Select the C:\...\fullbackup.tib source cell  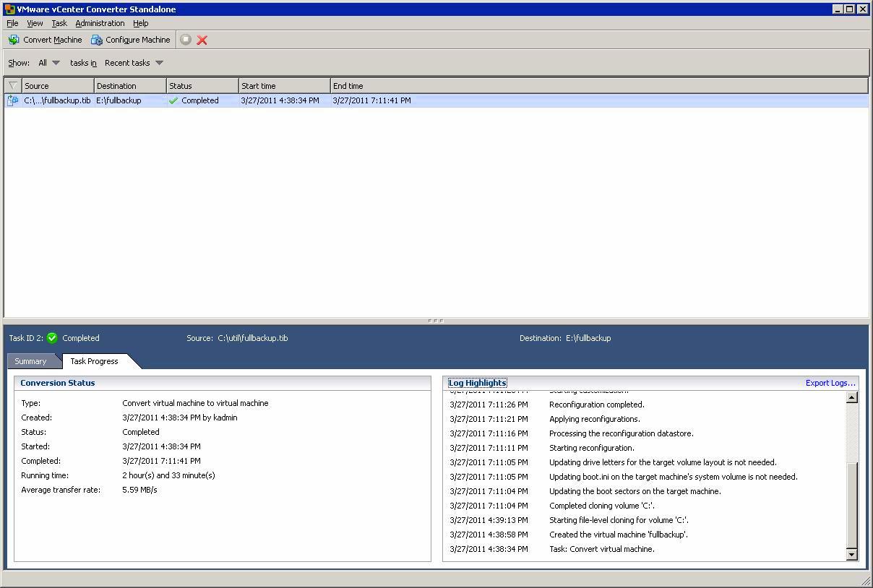[x=57, y=100]
